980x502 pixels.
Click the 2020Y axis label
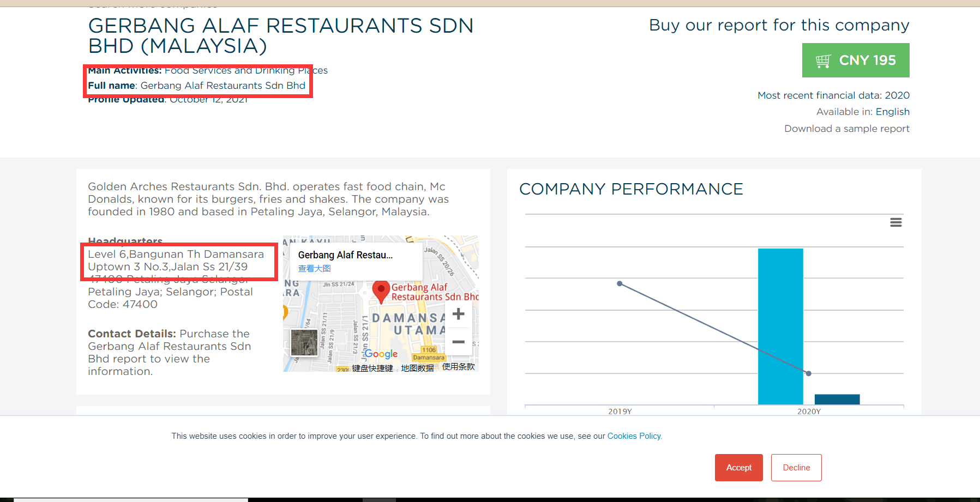[x=809, y=412]
